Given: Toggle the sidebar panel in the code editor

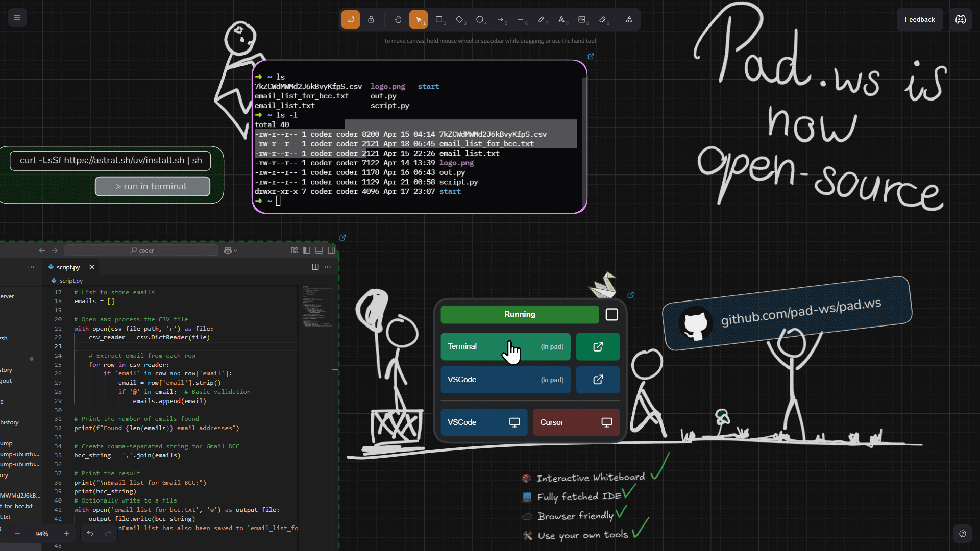Looking at the screenshot, I should [307, 250].
